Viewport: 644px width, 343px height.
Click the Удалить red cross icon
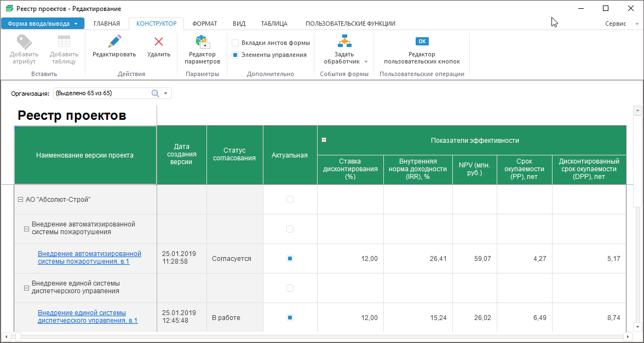[x=159, y=42]
